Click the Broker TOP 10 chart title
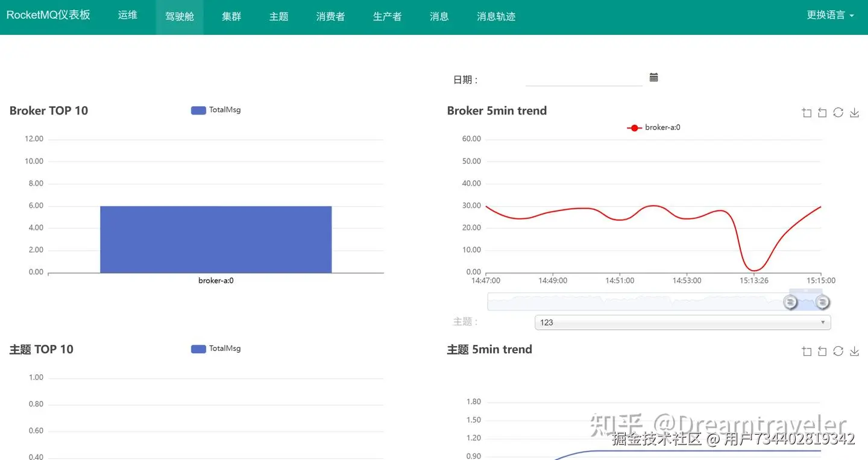Screen dimensions: 868x460 click(x=49, y=110)
